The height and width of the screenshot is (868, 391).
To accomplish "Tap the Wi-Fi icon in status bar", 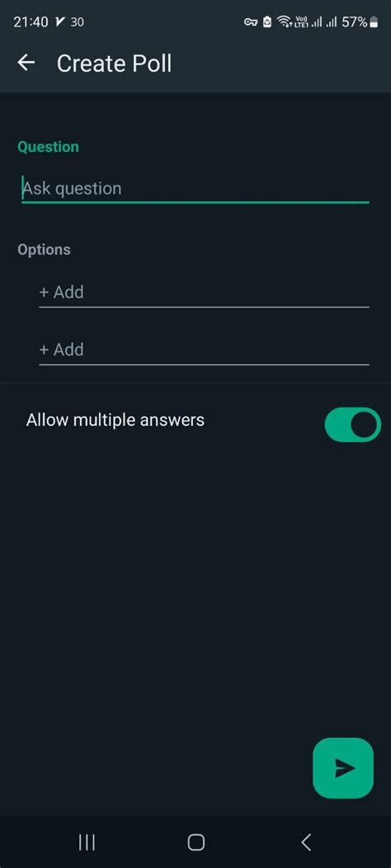I will tap(284, 22).
